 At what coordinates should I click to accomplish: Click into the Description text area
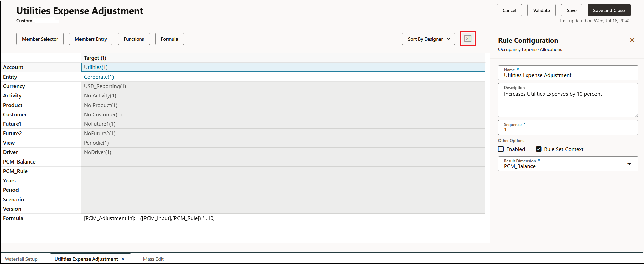568,100
